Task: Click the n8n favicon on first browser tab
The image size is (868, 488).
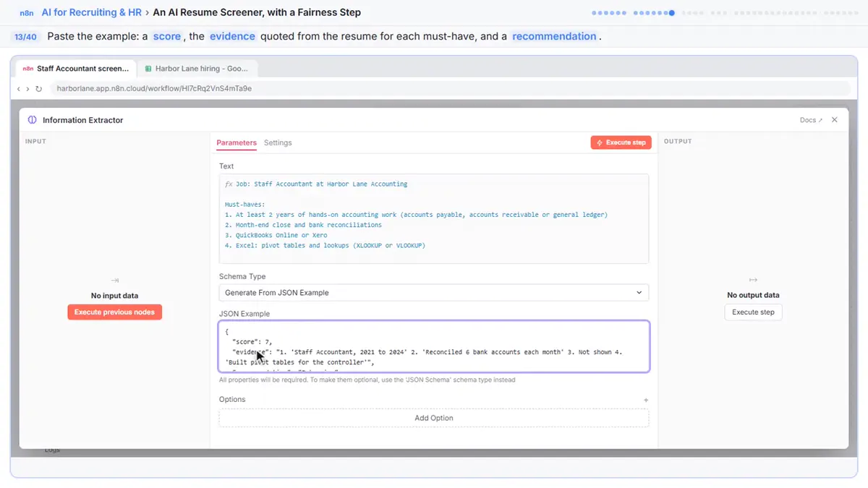Action: (x=28, y=69)
